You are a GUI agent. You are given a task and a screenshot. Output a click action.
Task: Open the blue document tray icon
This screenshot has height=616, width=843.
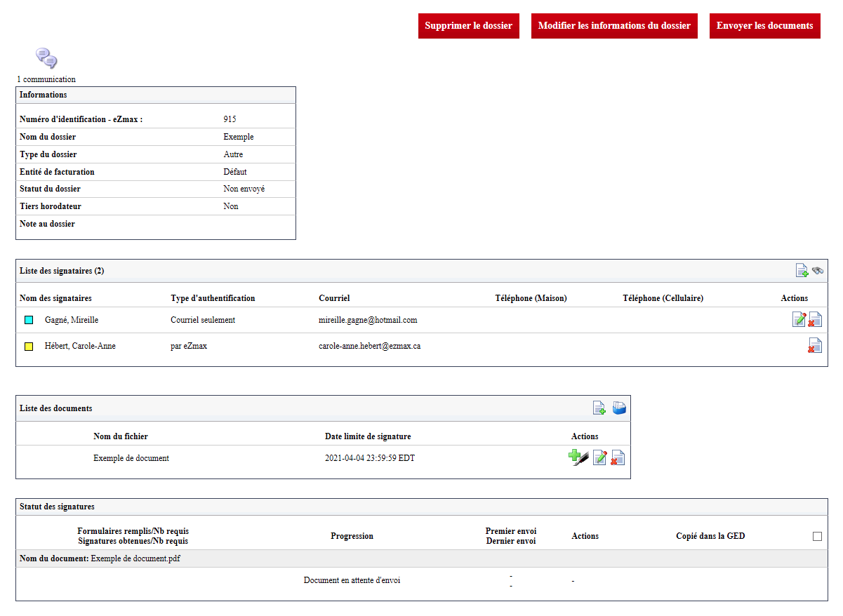coord(619,408)
